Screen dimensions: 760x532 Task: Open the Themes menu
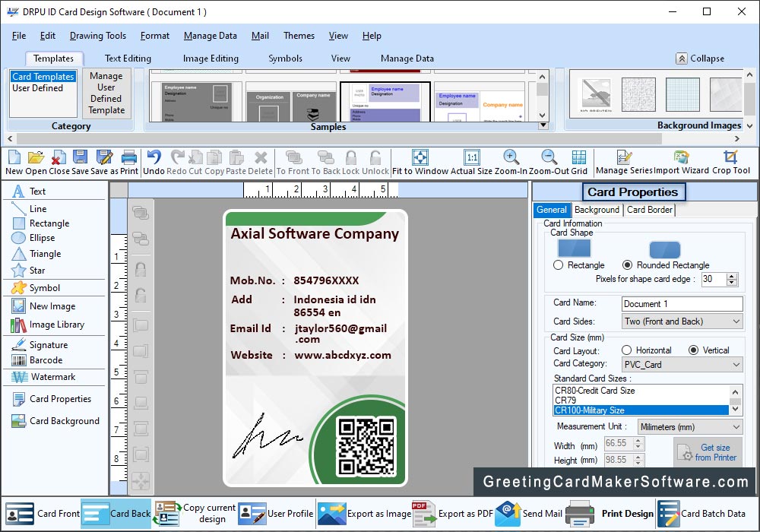299,36
